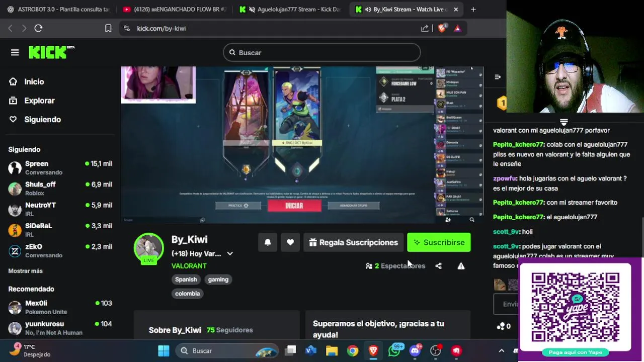Click the INICIAR button in the stream
The image size is (644, 362).
coord(294,206)
